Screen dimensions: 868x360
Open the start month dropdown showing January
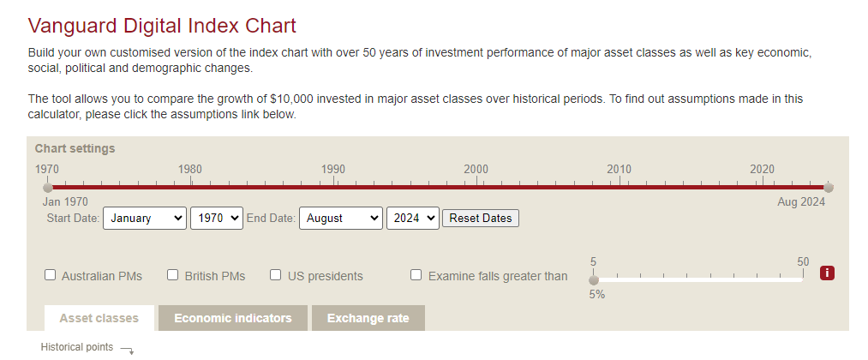(145, 219)
